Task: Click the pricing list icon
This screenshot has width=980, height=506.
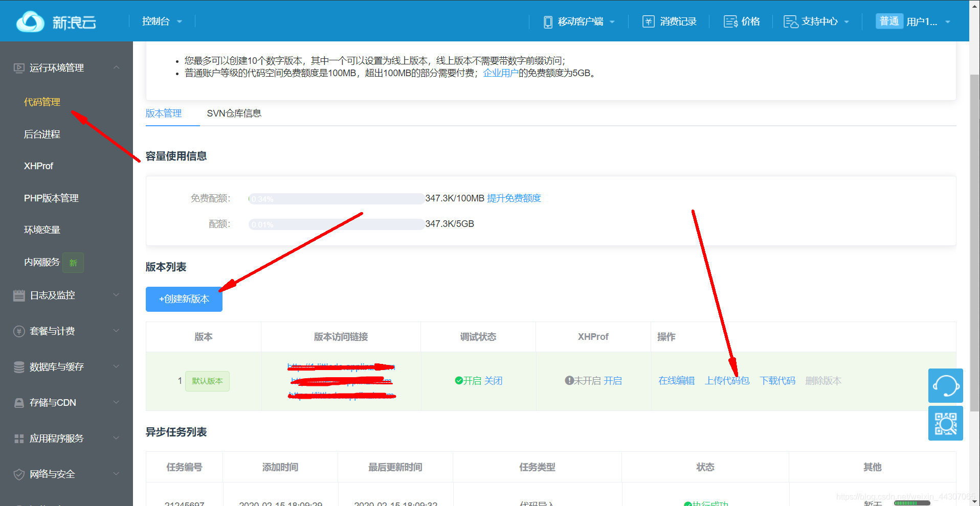Action: [730, 21]
